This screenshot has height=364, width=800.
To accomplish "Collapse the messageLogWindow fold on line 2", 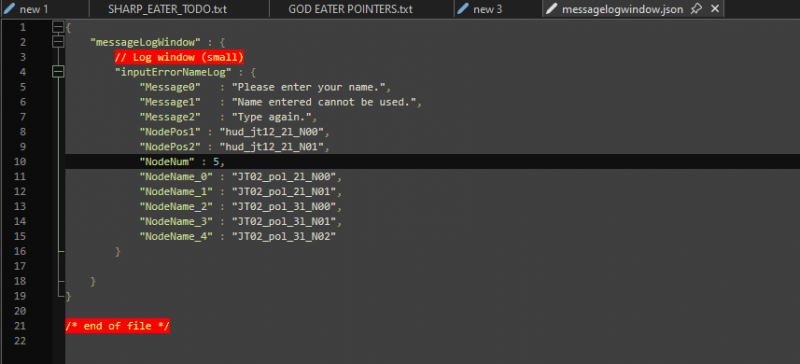I will tap(58, 42).
